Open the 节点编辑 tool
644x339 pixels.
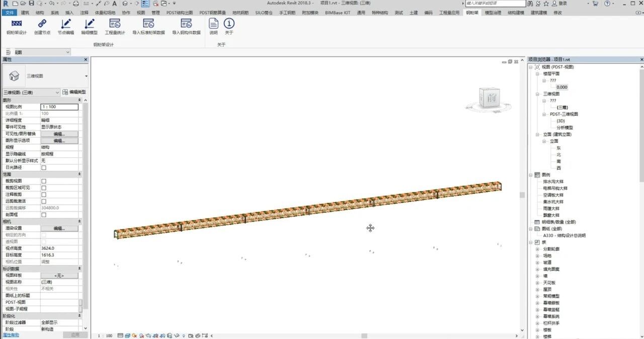[x=65, y=26]
